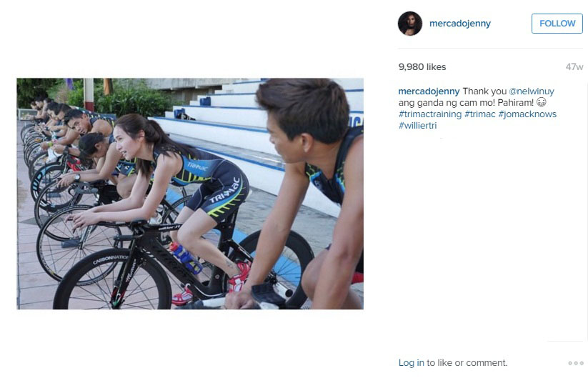Open the triathlon bike training photo
The image size is (588, 383).
click(x=190, y=194)
